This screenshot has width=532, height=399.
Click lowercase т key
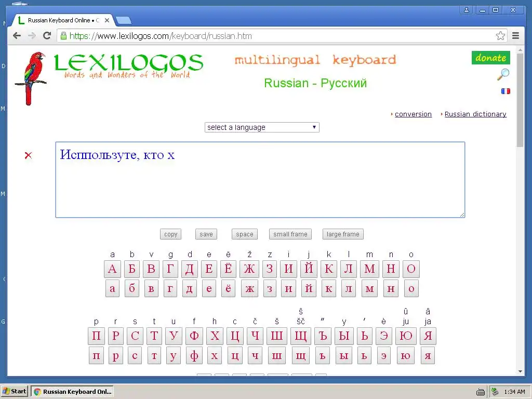[x=154, y=355]
